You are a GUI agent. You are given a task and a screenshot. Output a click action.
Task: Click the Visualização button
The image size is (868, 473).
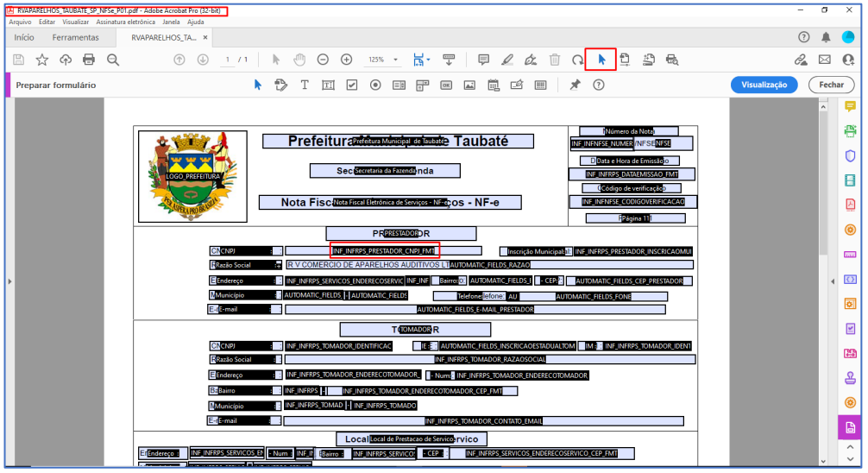[x=764, y=85]
